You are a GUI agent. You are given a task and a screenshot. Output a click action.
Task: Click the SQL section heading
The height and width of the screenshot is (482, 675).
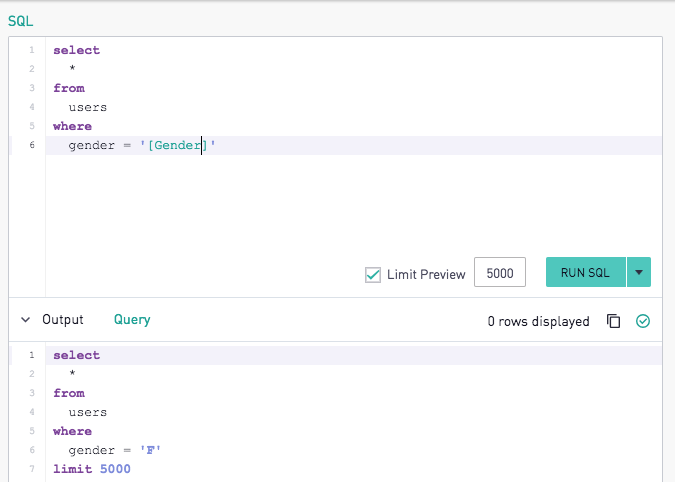[x=21, y=21]
